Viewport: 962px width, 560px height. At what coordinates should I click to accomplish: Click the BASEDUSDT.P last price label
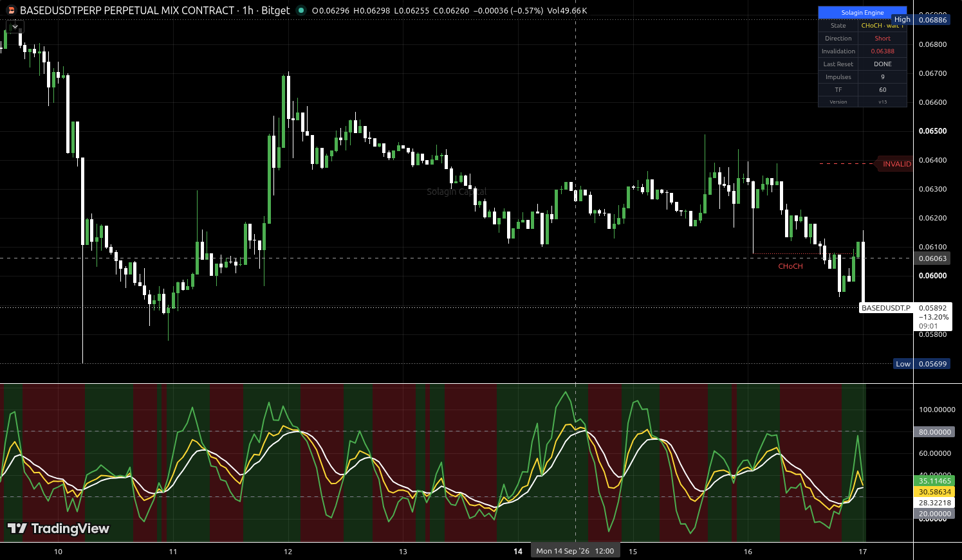[885, 308]
